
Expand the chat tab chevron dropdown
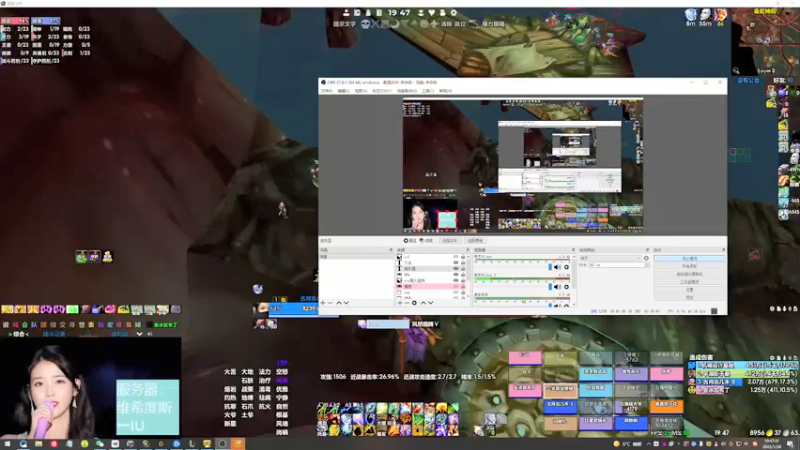click(139, 334)
